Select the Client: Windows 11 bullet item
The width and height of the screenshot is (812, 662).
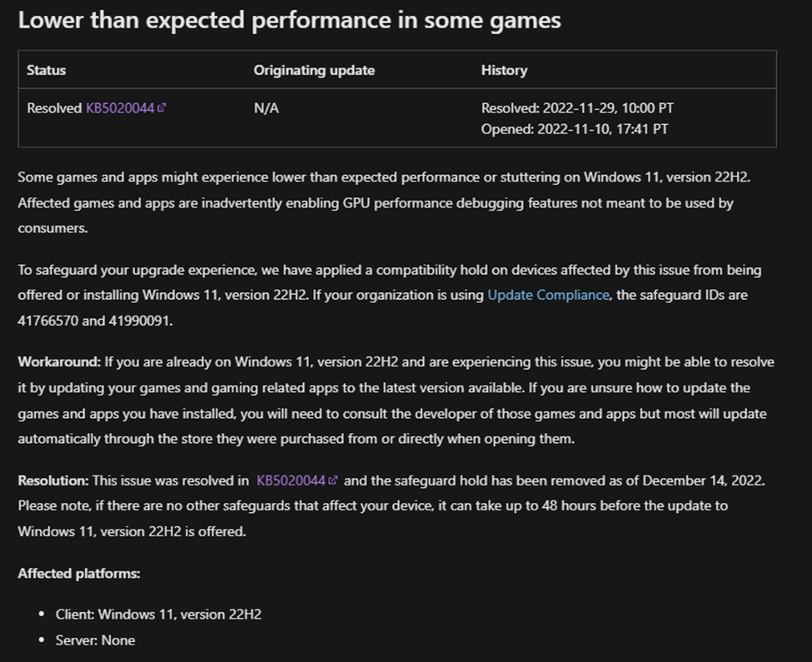[x=158, y=615]
